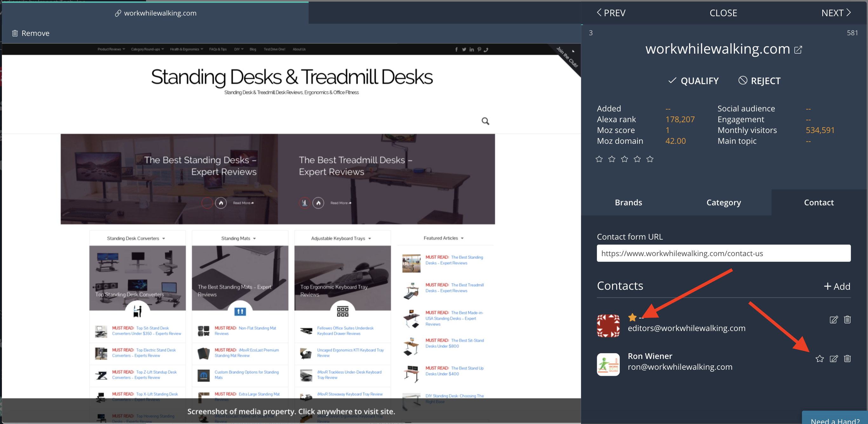Viewport: 868px width, 424px height.
Task: Delete the editors@workwhilewalking.com contact
Action: coord(848,320)
